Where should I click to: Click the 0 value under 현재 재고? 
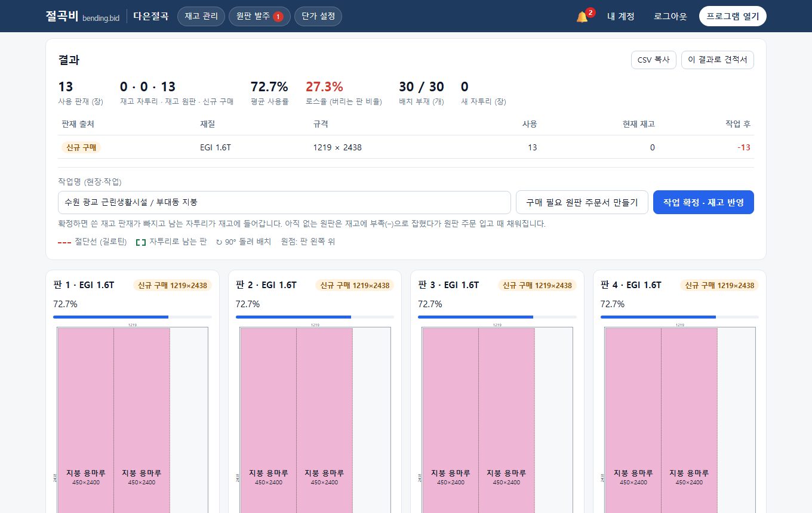(652, 147)
